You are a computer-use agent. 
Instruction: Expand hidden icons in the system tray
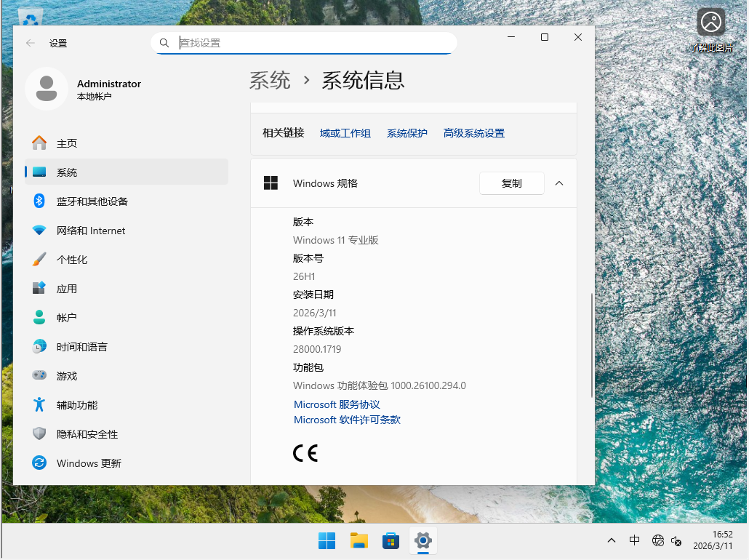612,541
